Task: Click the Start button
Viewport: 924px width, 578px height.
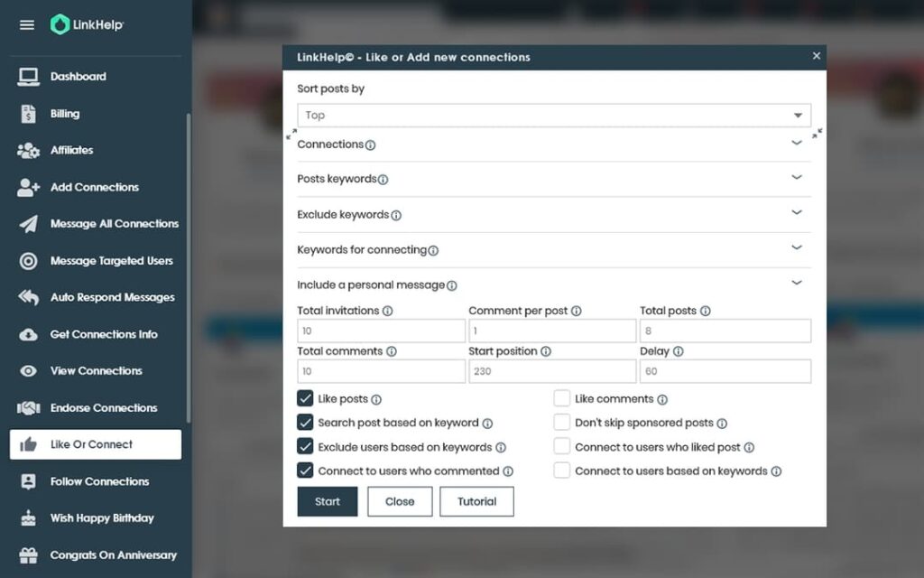Action: 327,501
